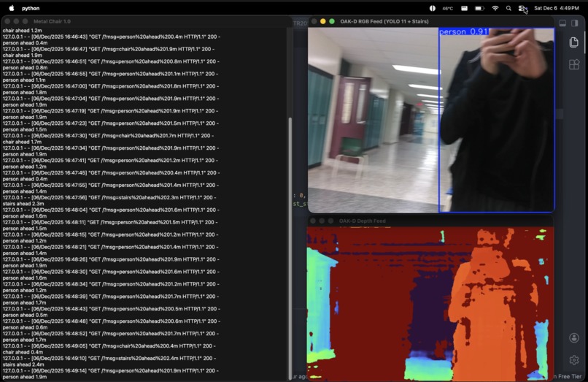The image size is (588, 382).
Task: Toggle the editor's secondary side bar icon
Action: [574, 23]
